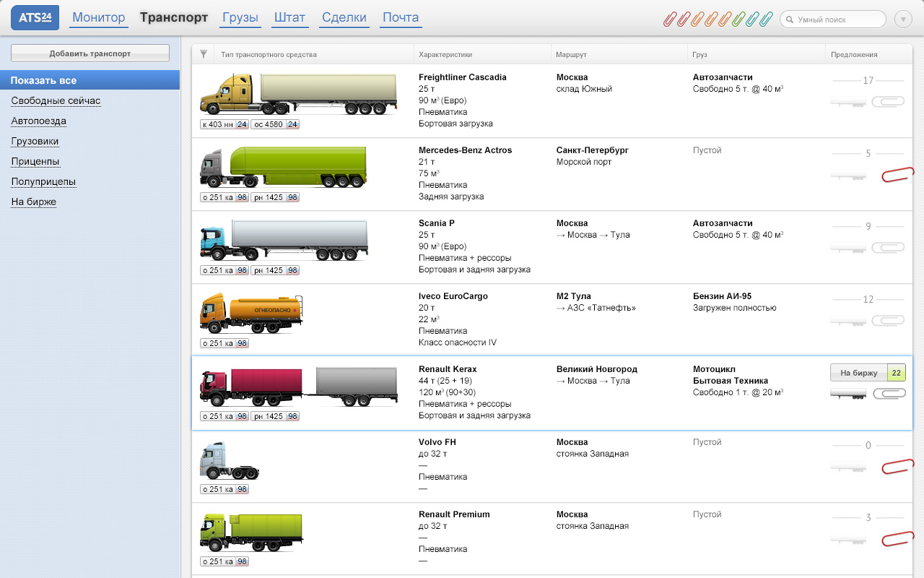Toggle the paperclip in Renault Kerax row
The image size is (924, 578).
click(x=889, y=394)
